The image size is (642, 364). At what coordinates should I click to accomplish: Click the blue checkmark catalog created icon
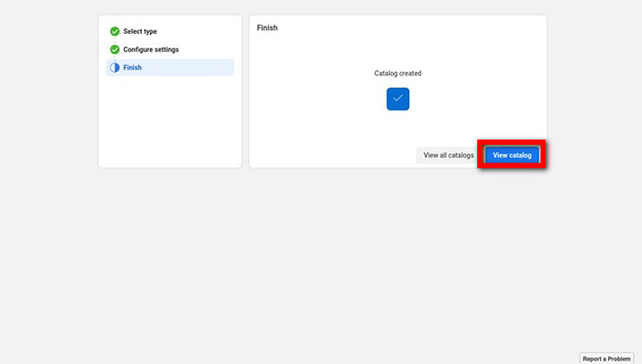point(397,99)
